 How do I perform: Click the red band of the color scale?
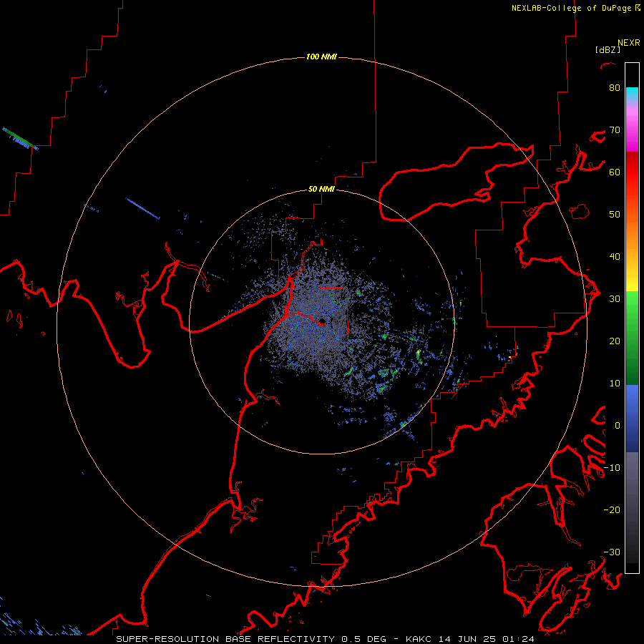(x=632, y=172)
